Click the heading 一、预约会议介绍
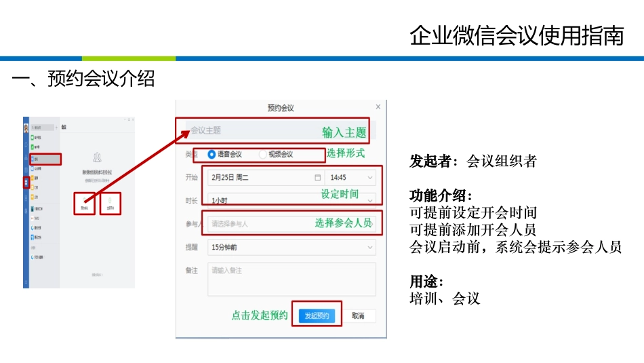This screenshot has height=363, width=644. tap(83, 78)
